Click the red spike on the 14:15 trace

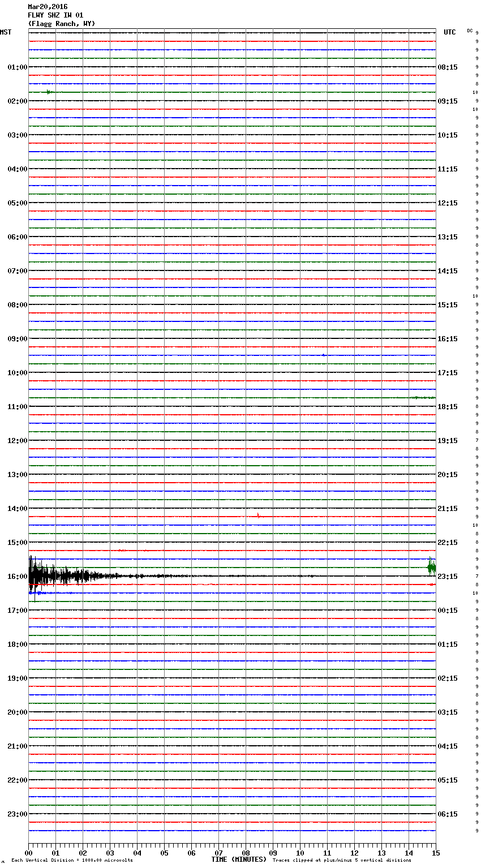pyautogui.click(x=258, y=515)
